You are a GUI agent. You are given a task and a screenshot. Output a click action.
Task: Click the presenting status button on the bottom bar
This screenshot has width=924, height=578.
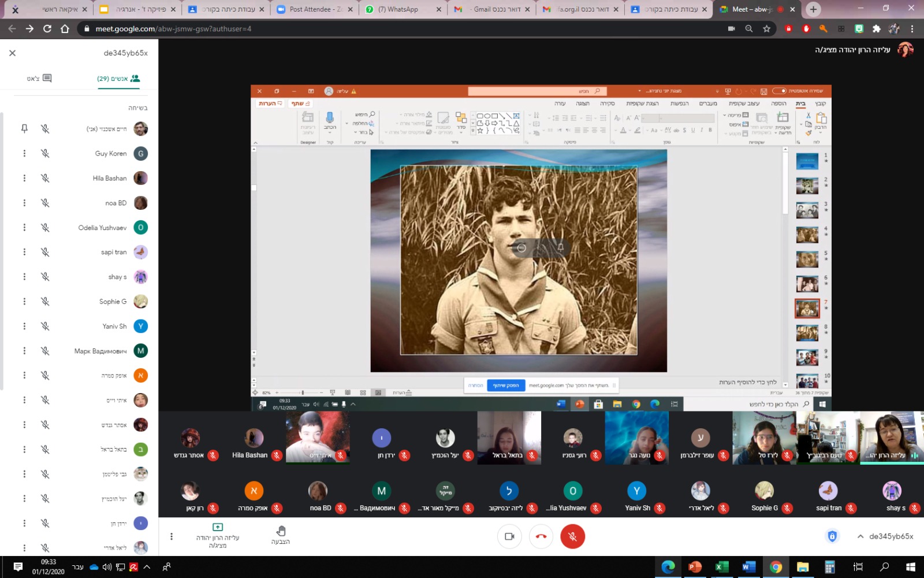tap(218, 536)
